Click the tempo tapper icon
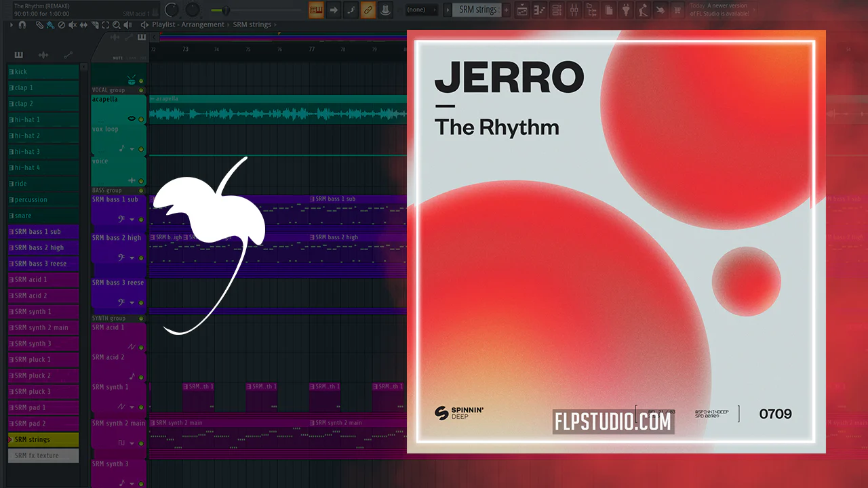Screen dimensions: 868x488 click(642, 10)
